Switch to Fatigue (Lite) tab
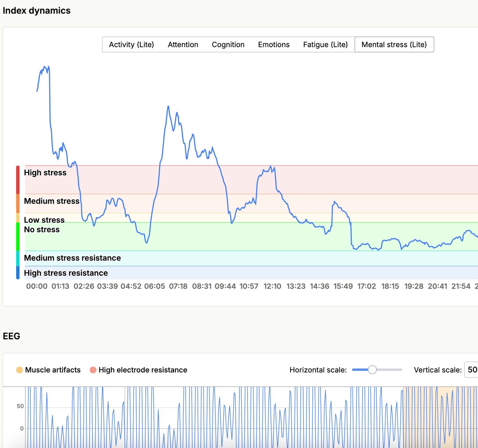Screen dimensions: 478x448 (325, 45)
